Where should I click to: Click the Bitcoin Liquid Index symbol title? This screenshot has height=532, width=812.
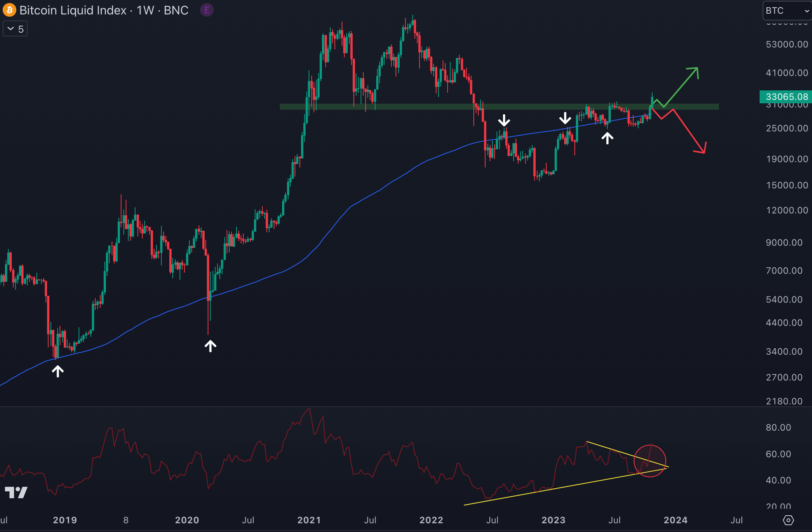73,10
